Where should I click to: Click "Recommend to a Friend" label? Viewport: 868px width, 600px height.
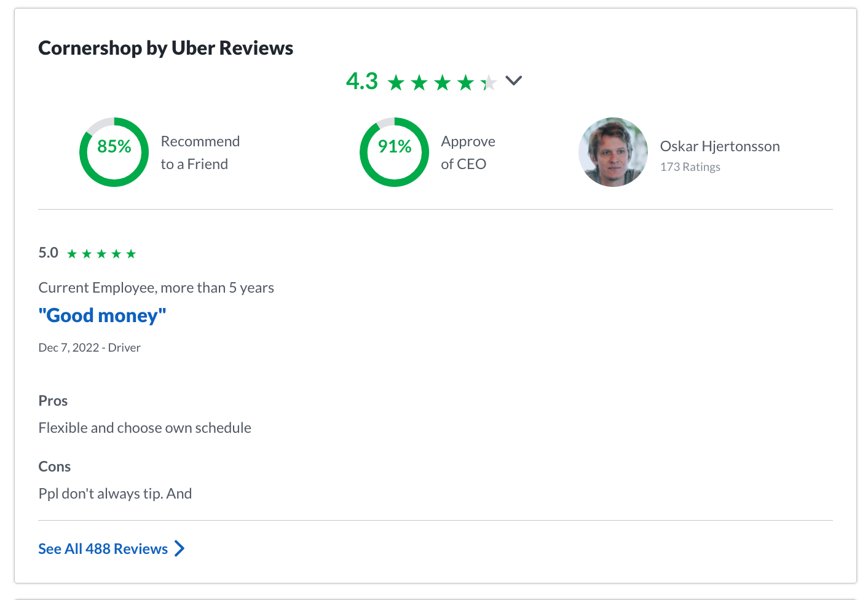(200, 152)
